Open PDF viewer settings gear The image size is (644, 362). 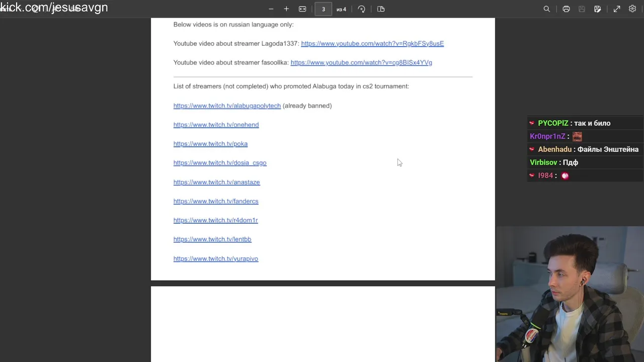click(632, 9)
